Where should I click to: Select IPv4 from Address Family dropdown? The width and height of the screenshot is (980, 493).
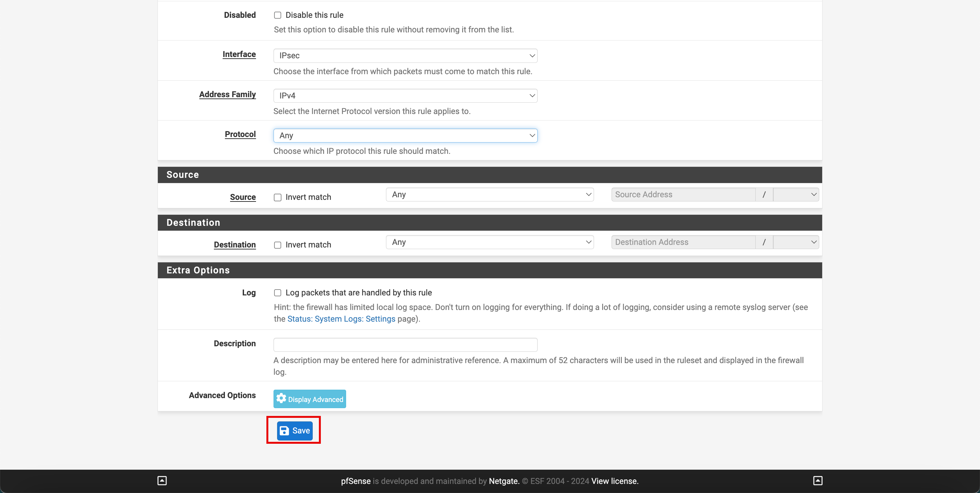(x=406, y=96)
